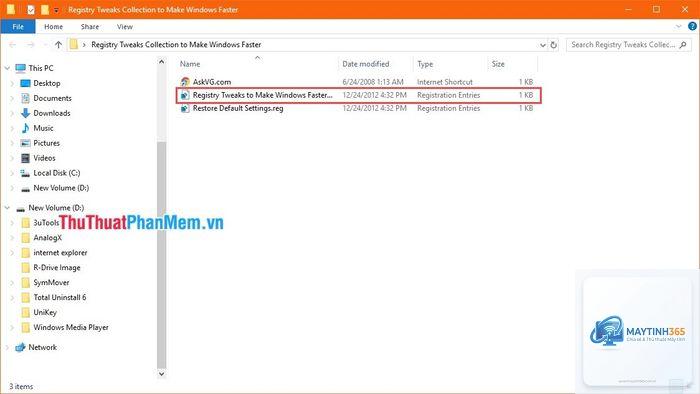
Task: Open Videos in the navigation pane
Action: click(x=44, y=158)
